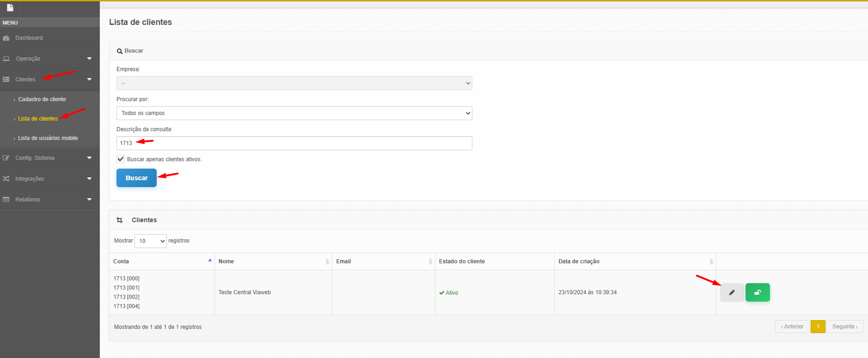Click the green unlock icon button

click(x=757, y=292)
